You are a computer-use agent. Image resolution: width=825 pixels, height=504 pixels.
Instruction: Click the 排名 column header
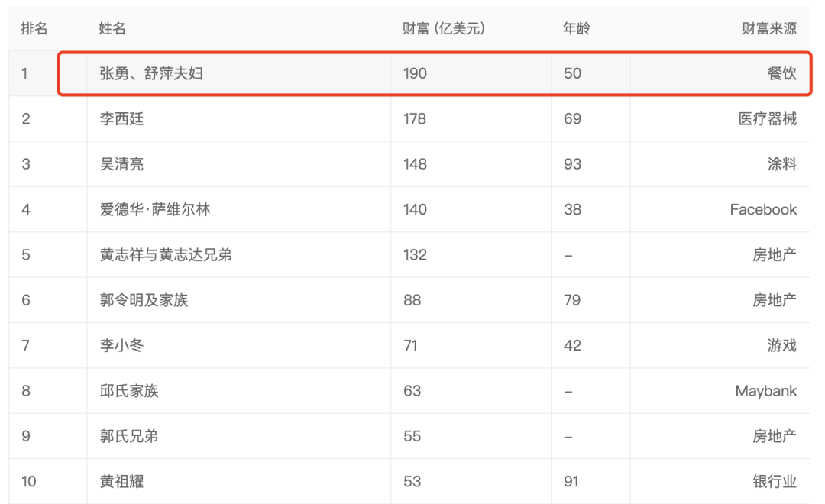tap(34, 28)
